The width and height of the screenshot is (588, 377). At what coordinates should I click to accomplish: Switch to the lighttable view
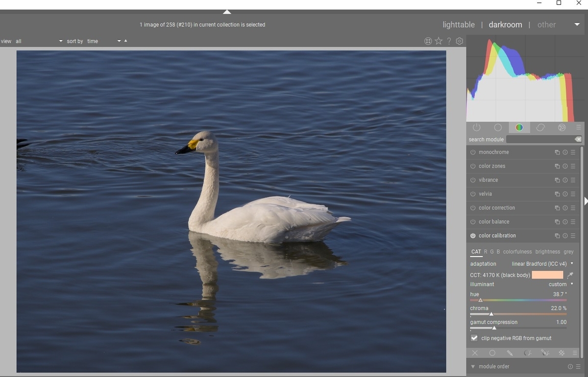[459, 24]
